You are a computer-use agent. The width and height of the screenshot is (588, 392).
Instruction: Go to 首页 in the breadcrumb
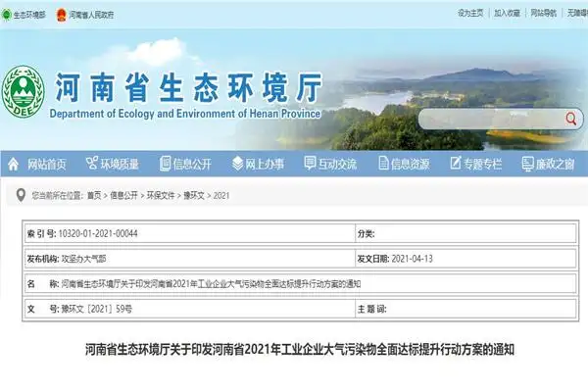93,195
